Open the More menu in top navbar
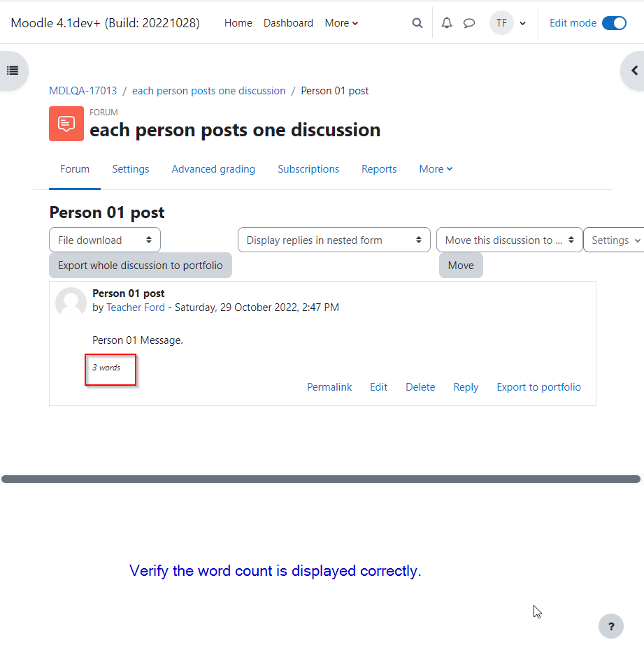This screenshot has width=644, height=659. 341,23
